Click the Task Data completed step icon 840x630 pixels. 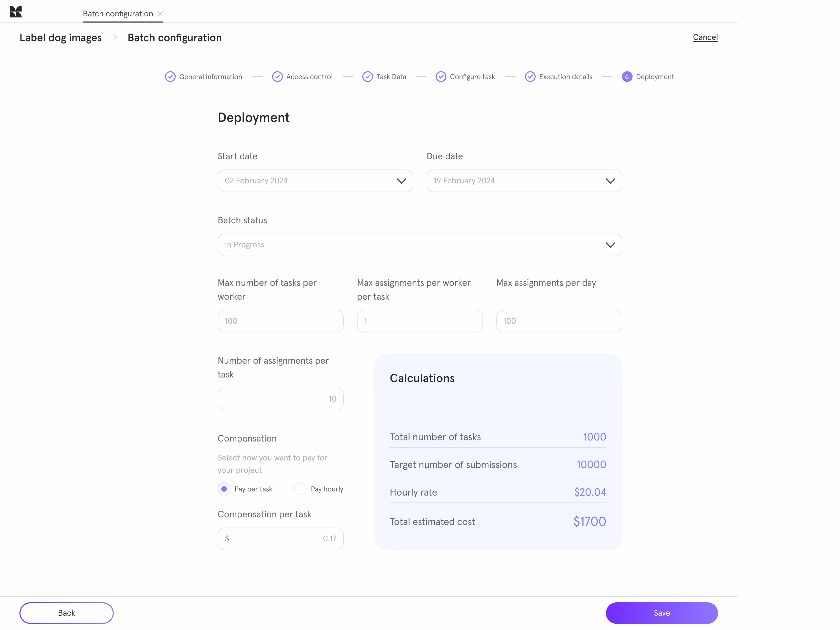[367, 77]
